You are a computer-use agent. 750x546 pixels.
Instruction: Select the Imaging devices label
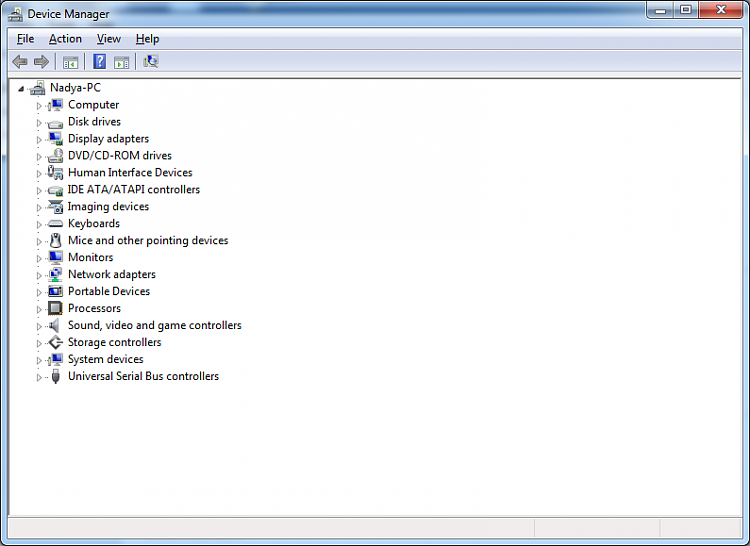108,207
